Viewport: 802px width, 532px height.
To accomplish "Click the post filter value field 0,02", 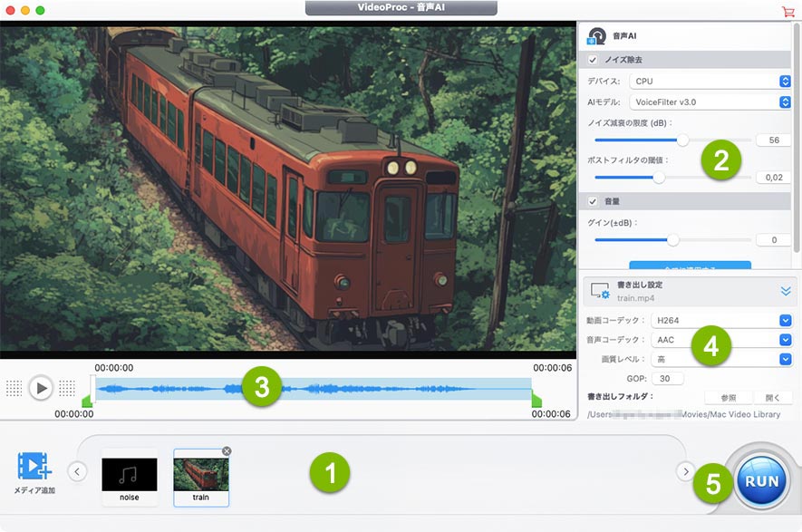I will [774, 178].
